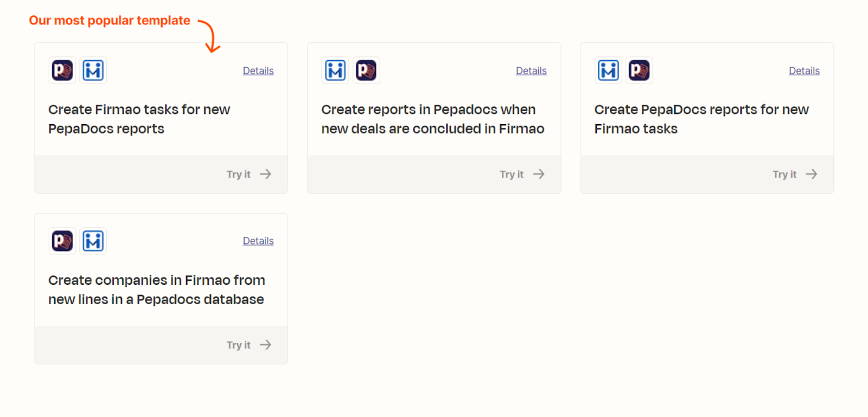Open Details for PepaDocs reports for Firmao tasks
868x417 pixels.
804,71
